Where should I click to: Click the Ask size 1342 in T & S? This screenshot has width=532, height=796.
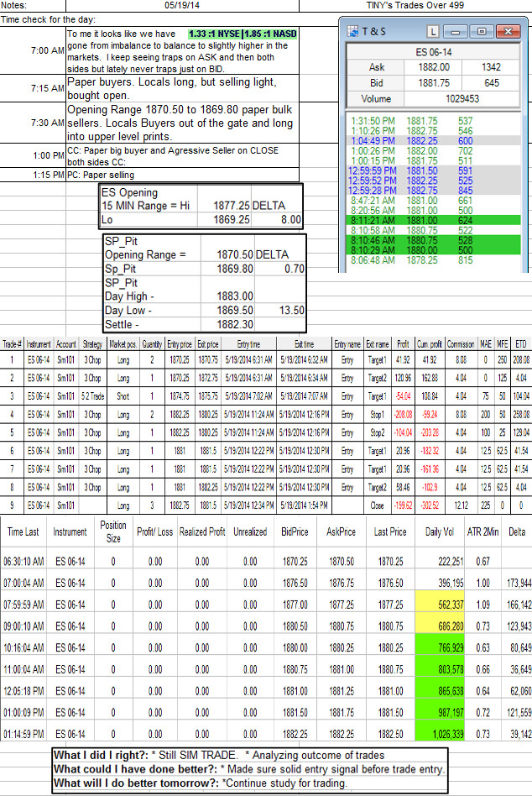pyautogui.click(x=491, y=67)
